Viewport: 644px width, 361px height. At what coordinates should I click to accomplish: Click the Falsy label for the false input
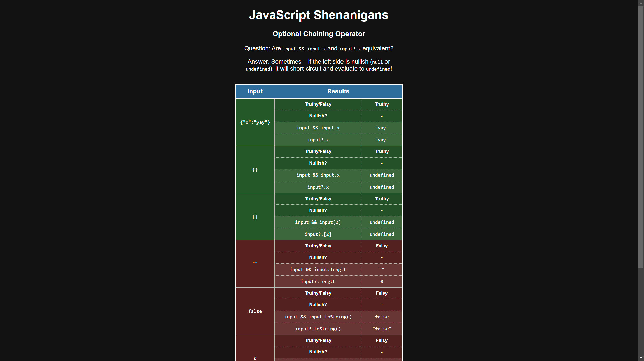point(381,293)
